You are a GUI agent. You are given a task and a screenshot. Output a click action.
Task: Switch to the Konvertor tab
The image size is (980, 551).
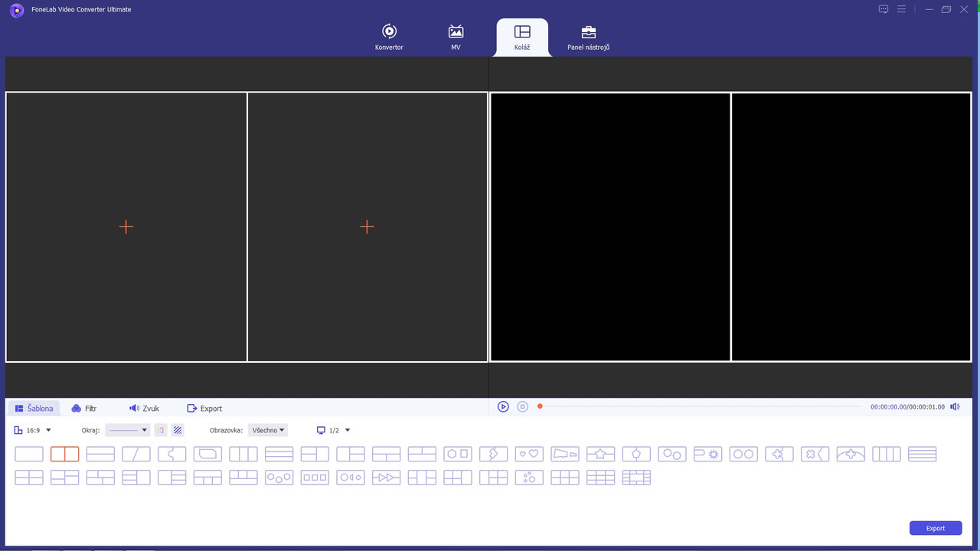(x=389, y=37)
